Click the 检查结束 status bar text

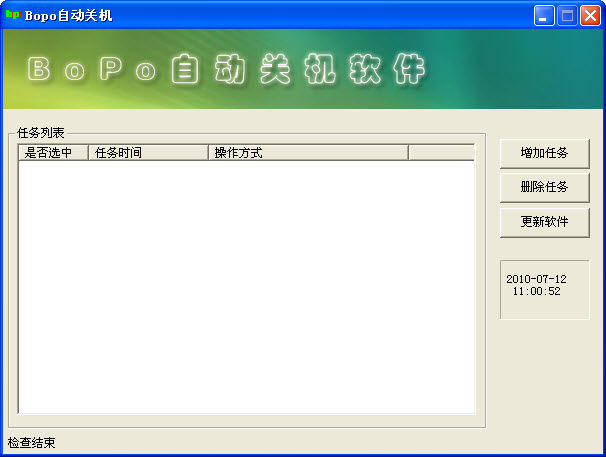[31, 442]
